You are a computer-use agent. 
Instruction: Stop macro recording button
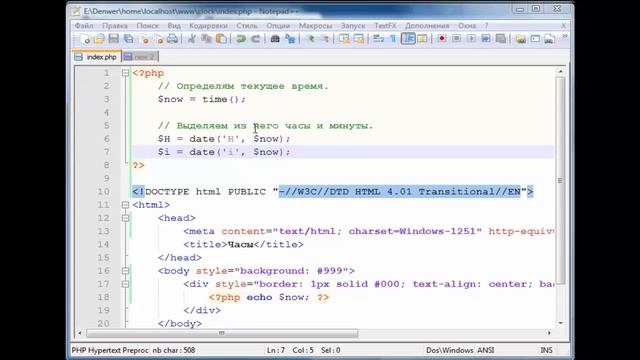(x=456, y=39)
